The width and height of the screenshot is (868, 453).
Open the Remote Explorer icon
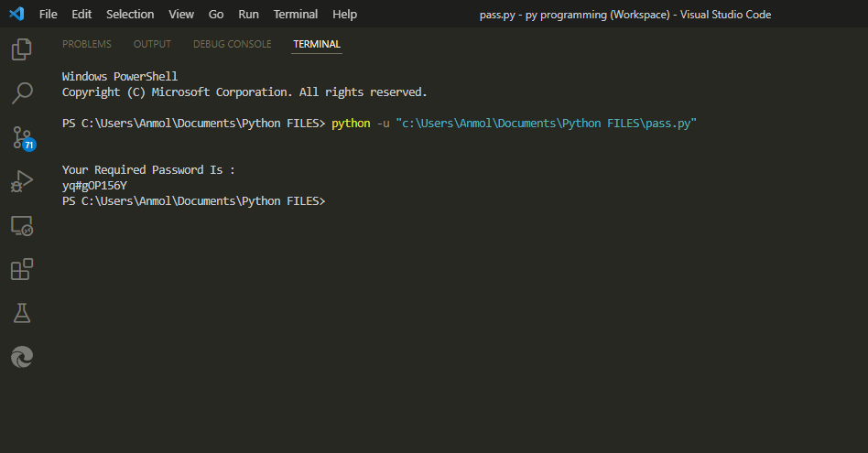click(x=21, y=225)
